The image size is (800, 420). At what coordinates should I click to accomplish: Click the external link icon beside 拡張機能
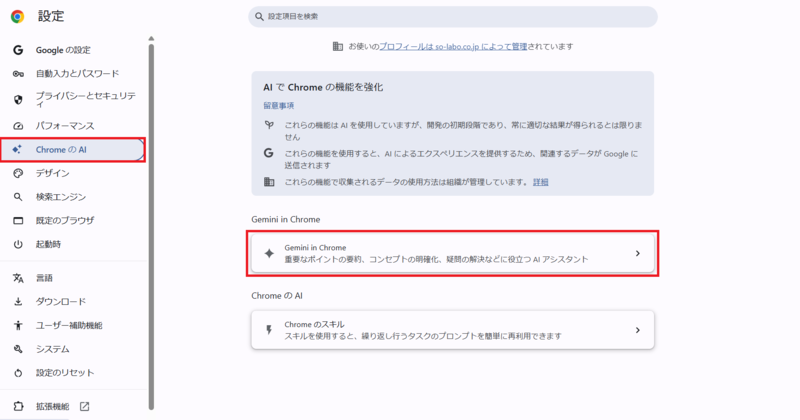[x=84, y=407]
